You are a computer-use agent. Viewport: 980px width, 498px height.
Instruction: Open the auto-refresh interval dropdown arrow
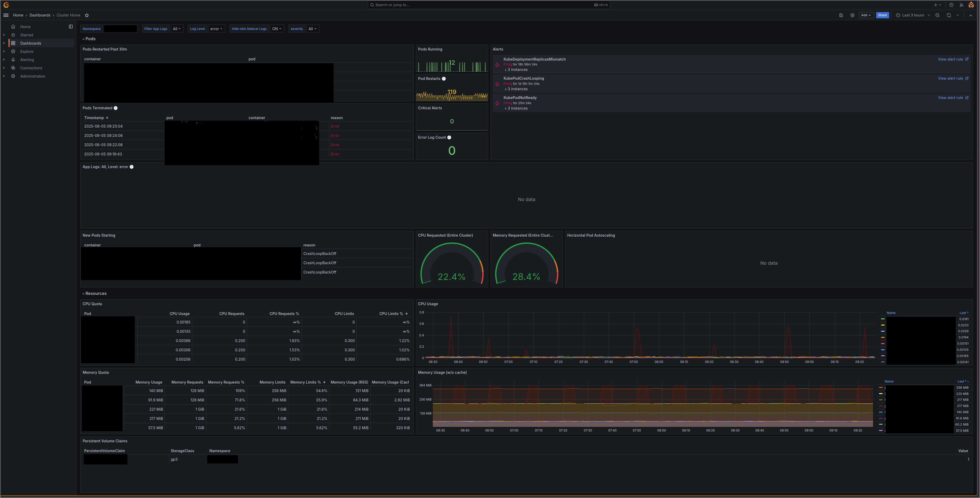pyautogui.click(x=958, y=15)
